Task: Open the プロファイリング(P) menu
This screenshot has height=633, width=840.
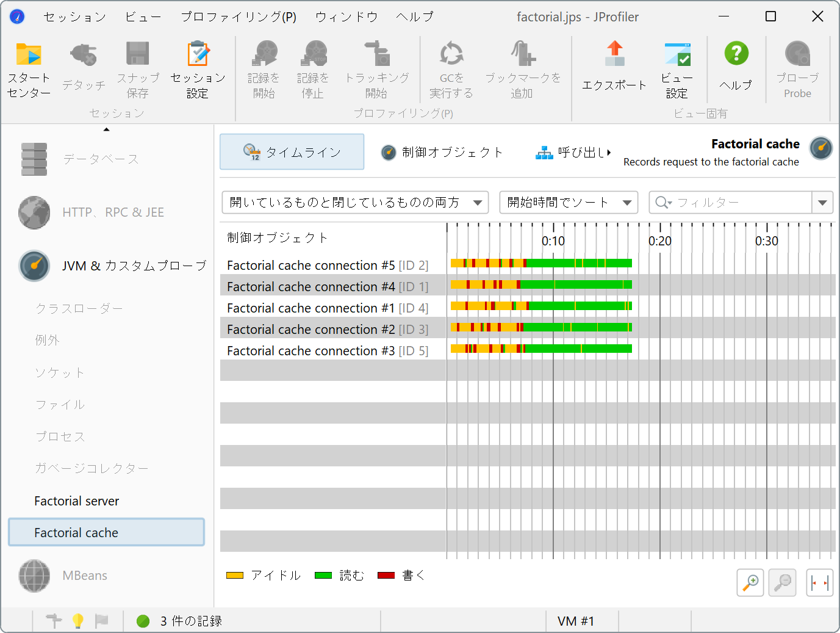Action: (239, 17)
